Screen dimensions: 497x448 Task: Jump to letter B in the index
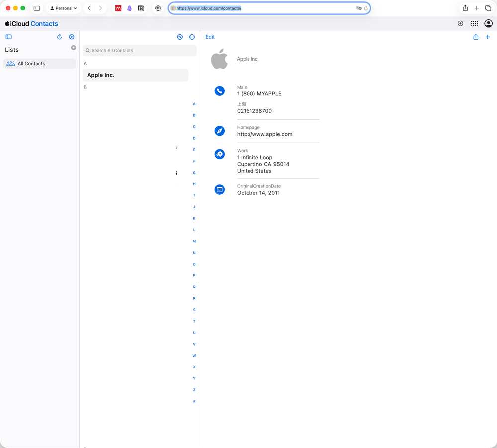coord(194,115)
